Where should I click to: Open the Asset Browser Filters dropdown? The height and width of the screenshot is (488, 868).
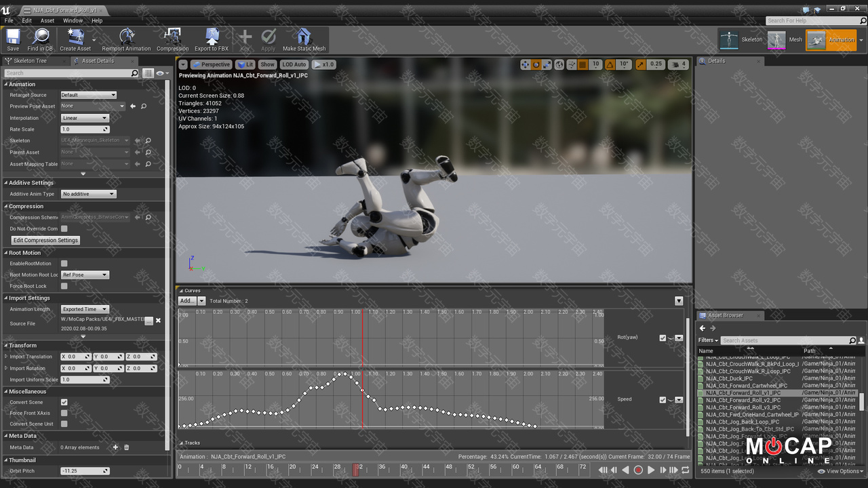(708, 340)
